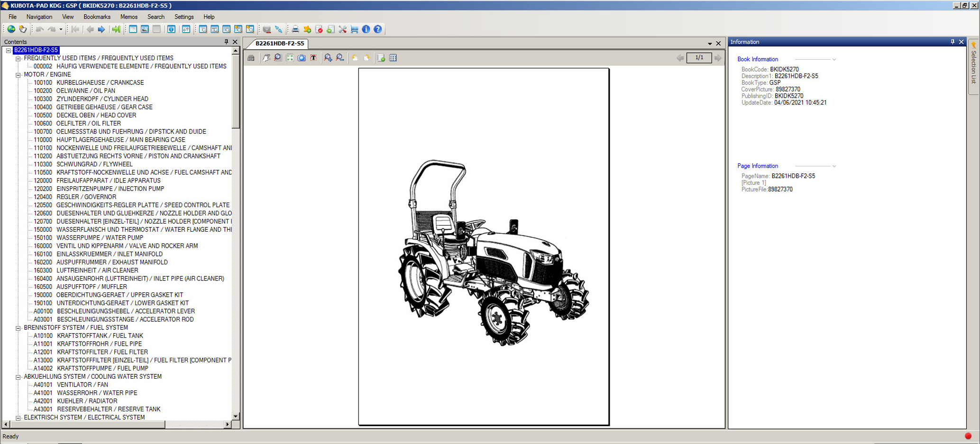Select the pan hand tool in viewer
Screen dimensions: 980x444
(x=266, y=58)
